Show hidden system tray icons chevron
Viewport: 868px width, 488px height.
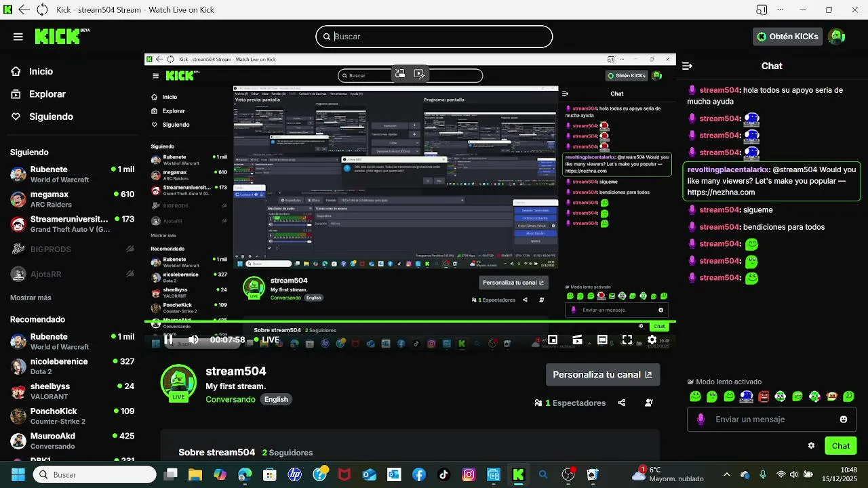coord(727,474)
